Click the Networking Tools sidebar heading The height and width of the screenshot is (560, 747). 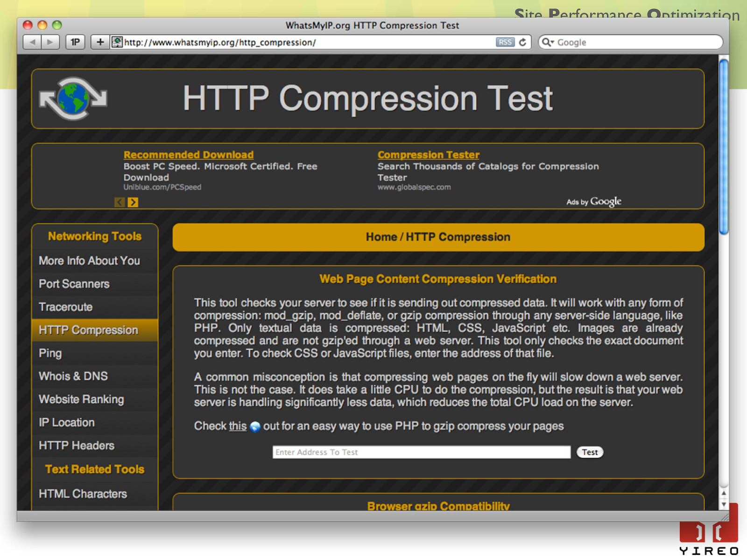(95, 237)
